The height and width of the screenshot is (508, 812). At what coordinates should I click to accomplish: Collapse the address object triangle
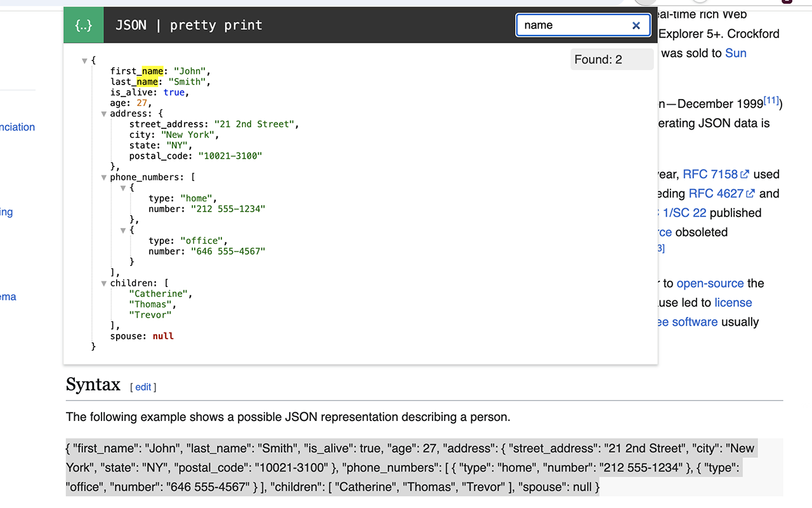click(104, 114)
